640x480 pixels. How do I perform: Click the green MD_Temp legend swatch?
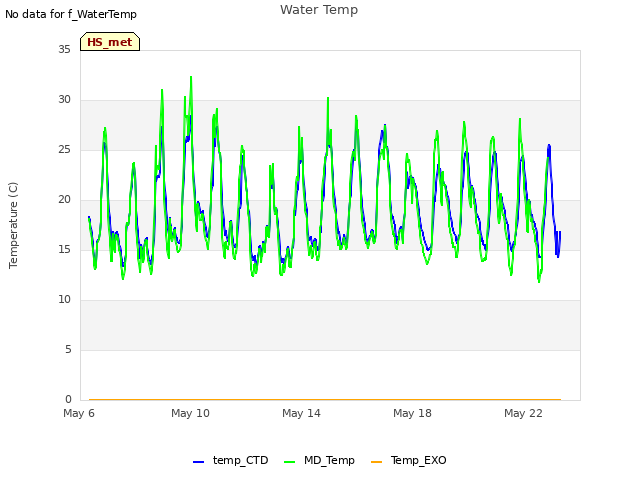point(289,462)
